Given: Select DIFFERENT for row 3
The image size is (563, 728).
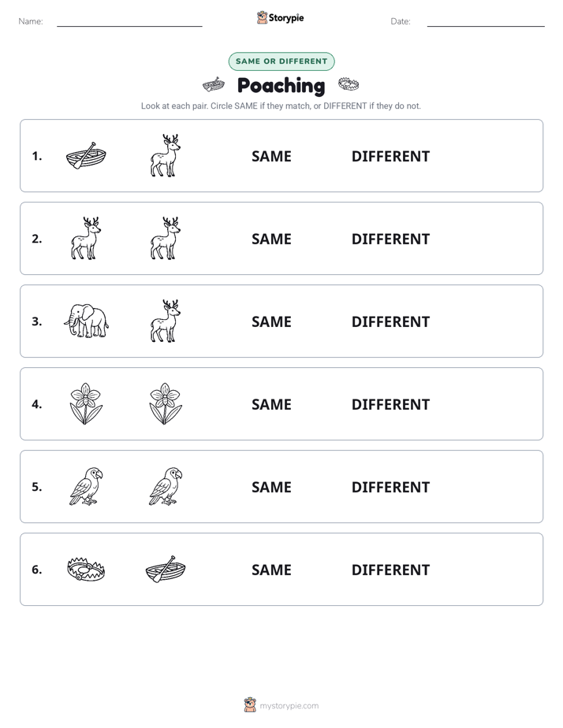Looking at the screenshot, I should pyautogui.click(x=390, y=321).
